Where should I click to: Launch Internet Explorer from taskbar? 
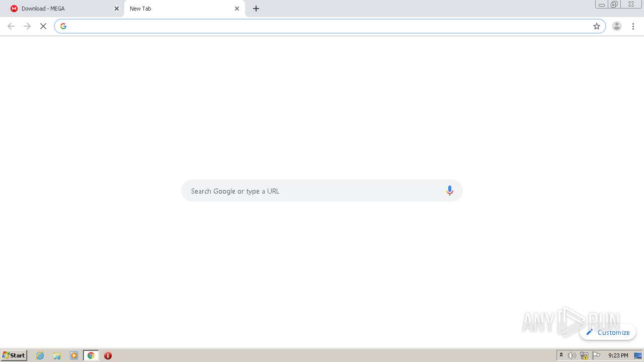click(x=40, y=355)
